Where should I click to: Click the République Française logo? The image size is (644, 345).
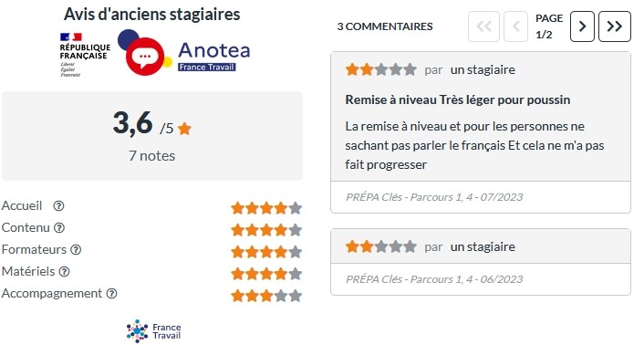click(x=85, y=55)
